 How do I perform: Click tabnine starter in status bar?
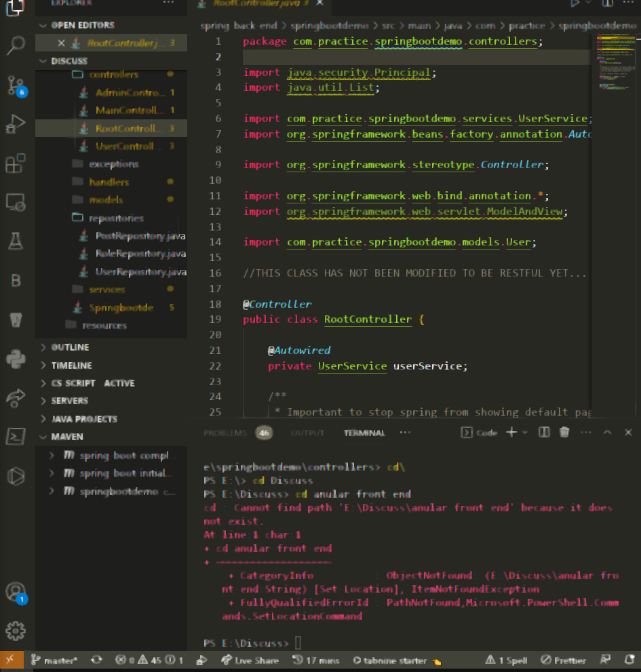click(397, 660)
